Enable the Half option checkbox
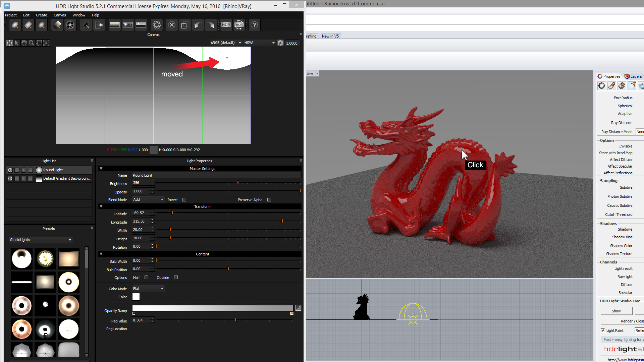The height and width of the screenshot is (362, 644). (146, 278)
